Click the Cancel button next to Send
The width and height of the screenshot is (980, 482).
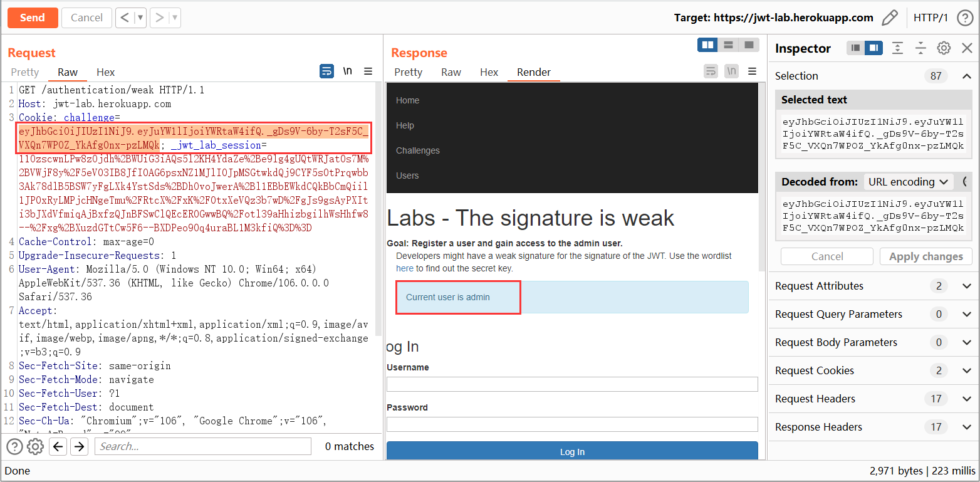(x=86, y=18)
